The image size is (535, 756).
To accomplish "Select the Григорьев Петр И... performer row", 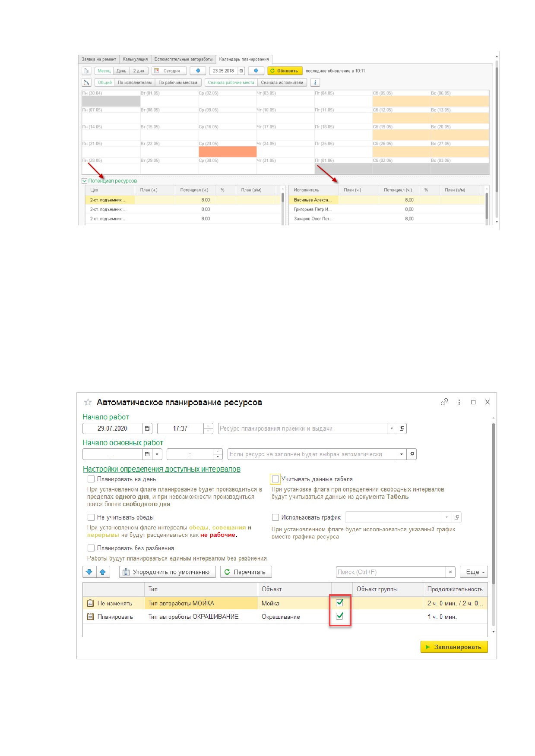I will click(x=386, y=209).
